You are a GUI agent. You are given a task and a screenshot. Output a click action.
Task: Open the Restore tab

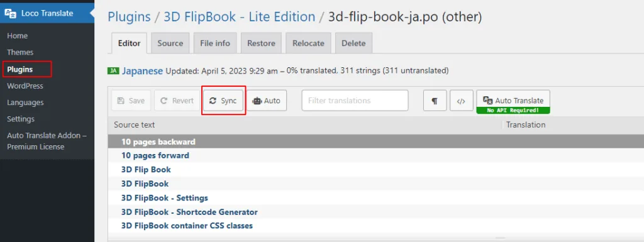click(x=261, y=43)
